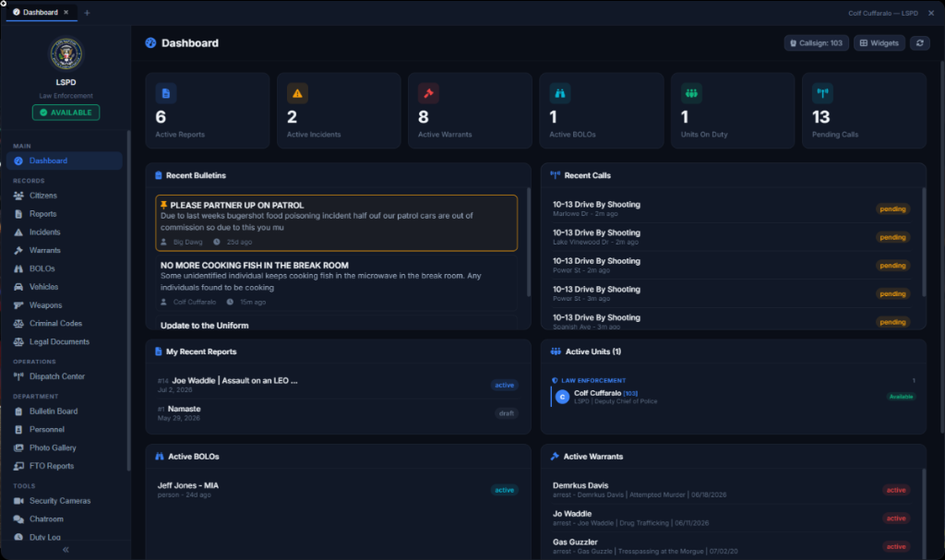Click active badge on Joe Waddle report
The image size is (945, 560).
click(x=505, y=386)
